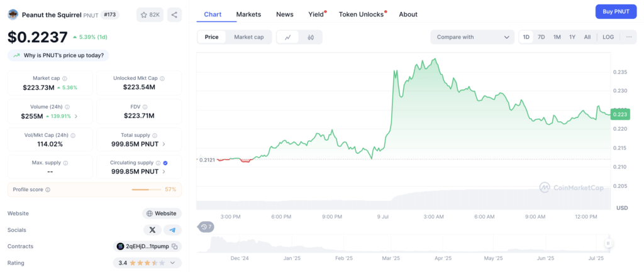Click the trending arrow in price question
Image resolution: width=644 pixels, height=272 pixels.
click(16, 55)
